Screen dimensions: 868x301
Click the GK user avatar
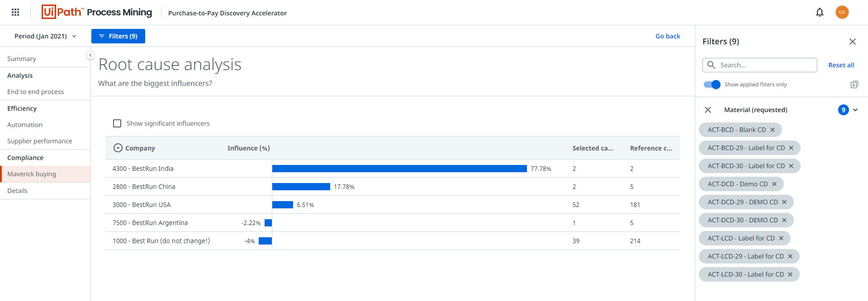[842, 12]
